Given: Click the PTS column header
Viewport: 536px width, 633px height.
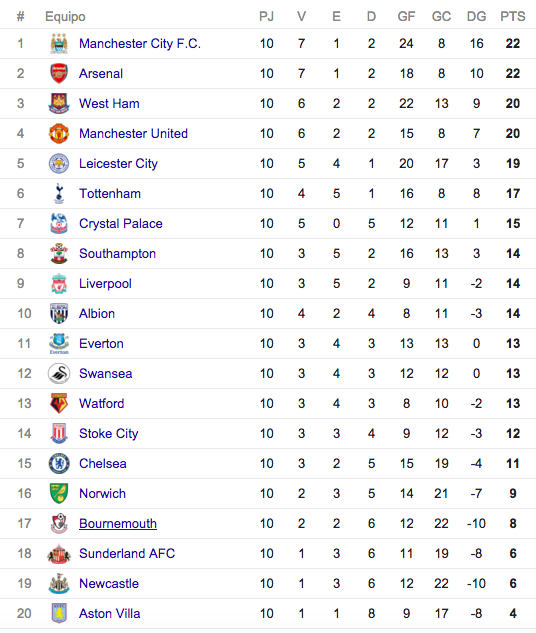Looking at the screenshot, I should (x=513, y=17).
